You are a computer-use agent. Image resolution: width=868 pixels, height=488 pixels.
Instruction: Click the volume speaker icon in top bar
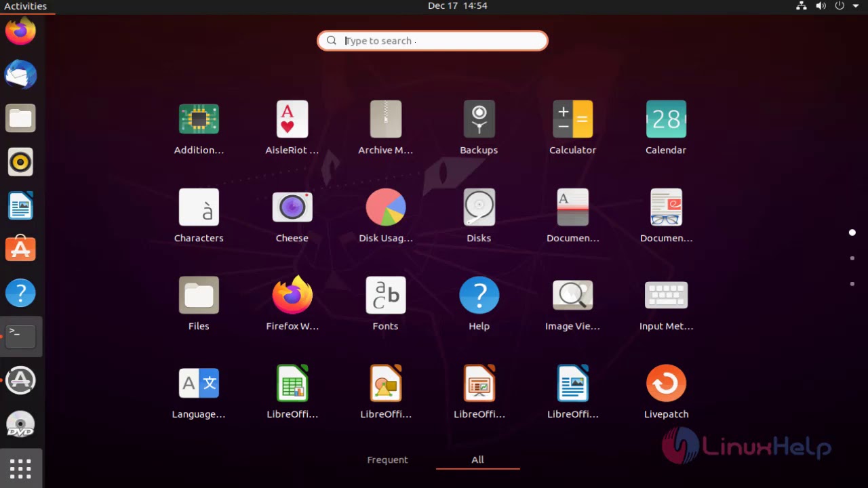(821, 5)
